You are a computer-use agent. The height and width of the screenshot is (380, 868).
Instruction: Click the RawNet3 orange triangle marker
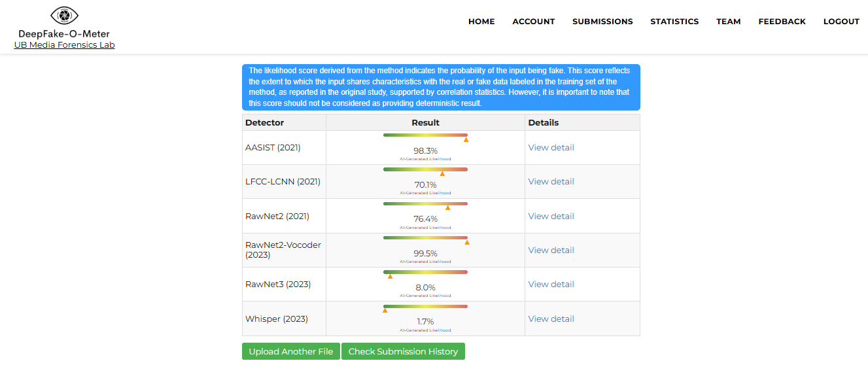click(390, 276)
